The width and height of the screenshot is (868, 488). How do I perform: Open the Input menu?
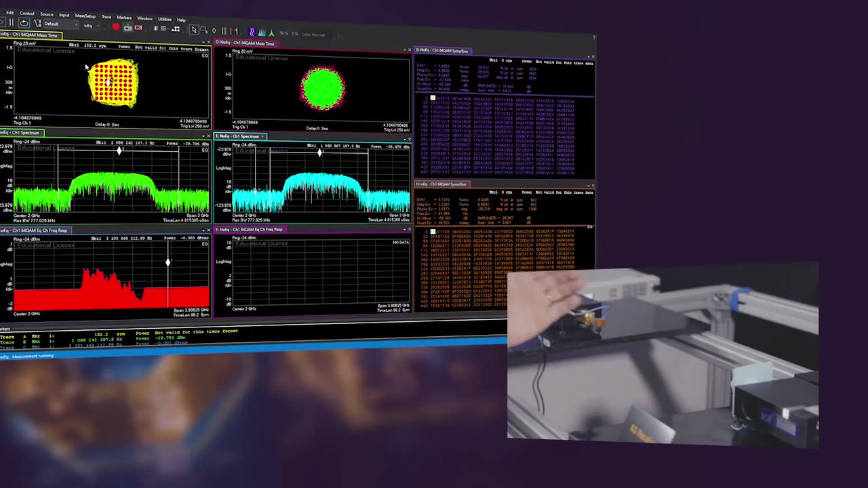coord(64,15)
